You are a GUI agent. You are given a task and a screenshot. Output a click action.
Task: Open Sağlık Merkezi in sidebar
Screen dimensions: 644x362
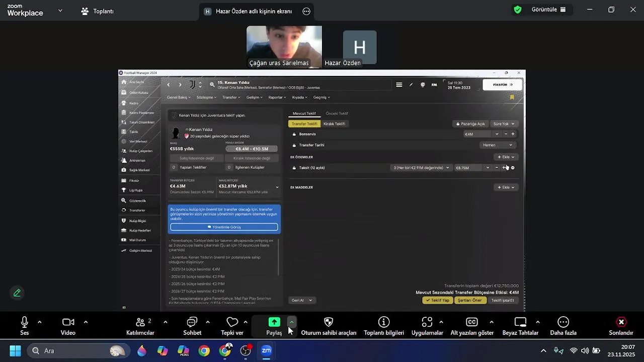click(139, 170)
